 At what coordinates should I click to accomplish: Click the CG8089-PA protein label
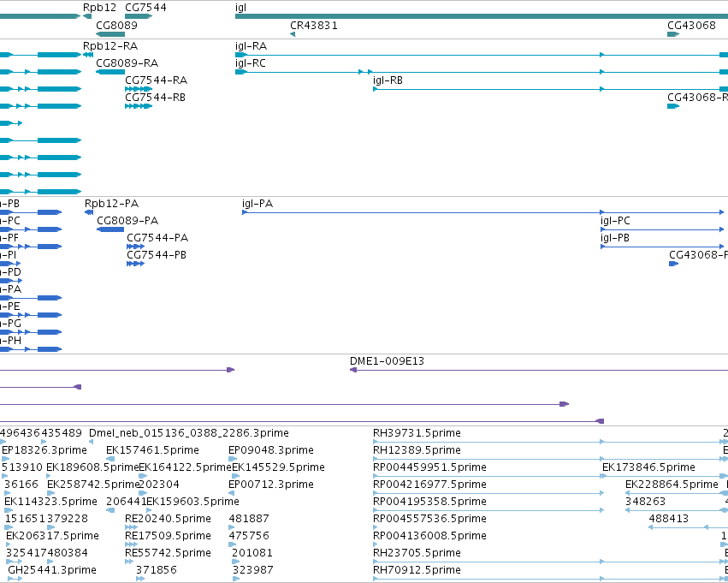127,221
